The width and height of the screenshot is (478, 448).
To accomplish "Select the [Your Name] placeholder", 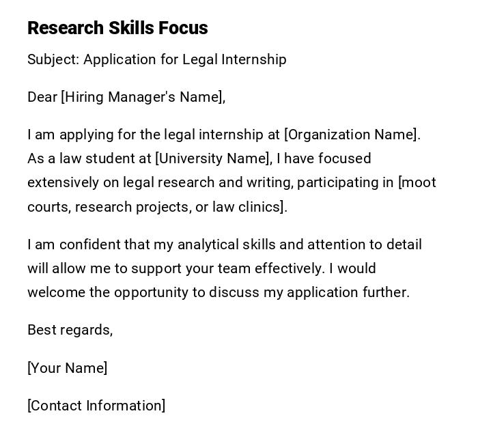I will [x=67, y=368].
